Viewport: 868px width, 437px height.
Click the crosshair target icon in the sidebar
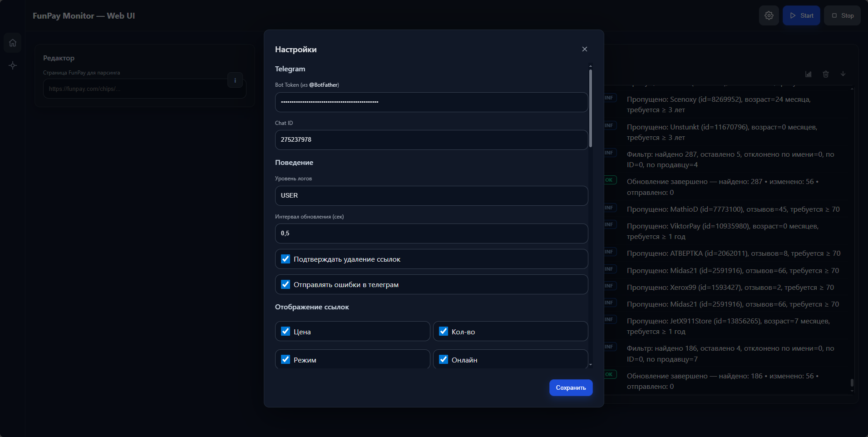coord(13,65)
